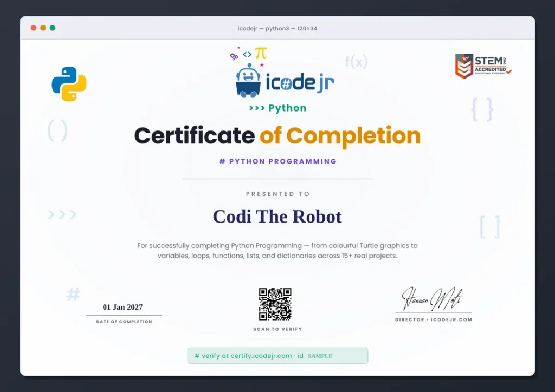Click the blue code brackets icon above mascot
Viewport: 555px width, 392px height.
tap(247, 54)
